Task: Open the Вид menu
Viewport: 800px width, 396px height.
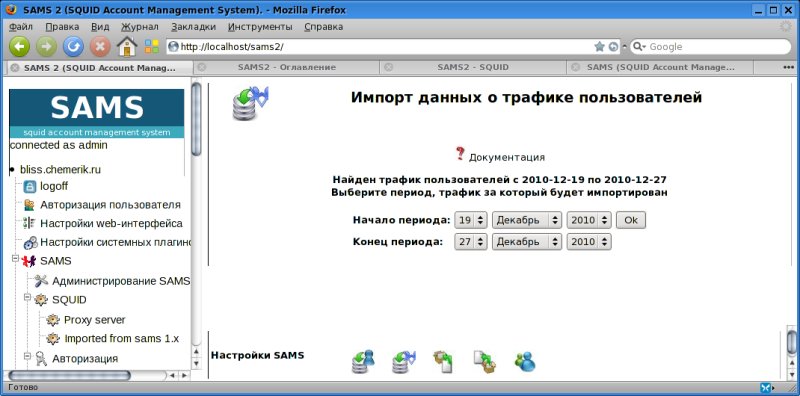Action: tap(100, 27)
